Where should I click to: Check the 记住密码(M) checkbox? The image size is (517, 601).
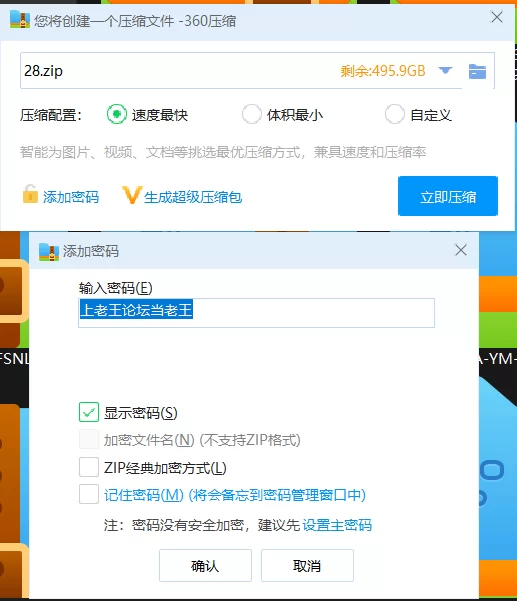click(89, 494)
